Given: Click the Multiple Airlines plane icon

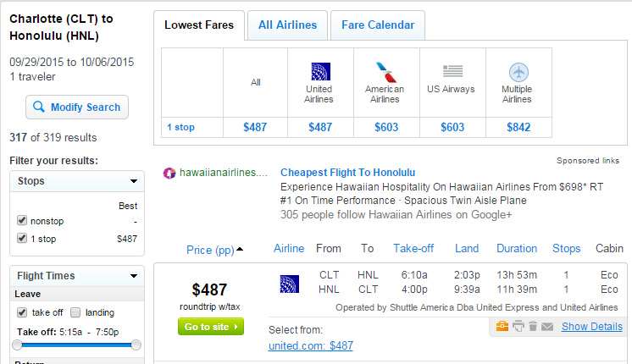Looking at the screenshot, I should pos(518,73).
